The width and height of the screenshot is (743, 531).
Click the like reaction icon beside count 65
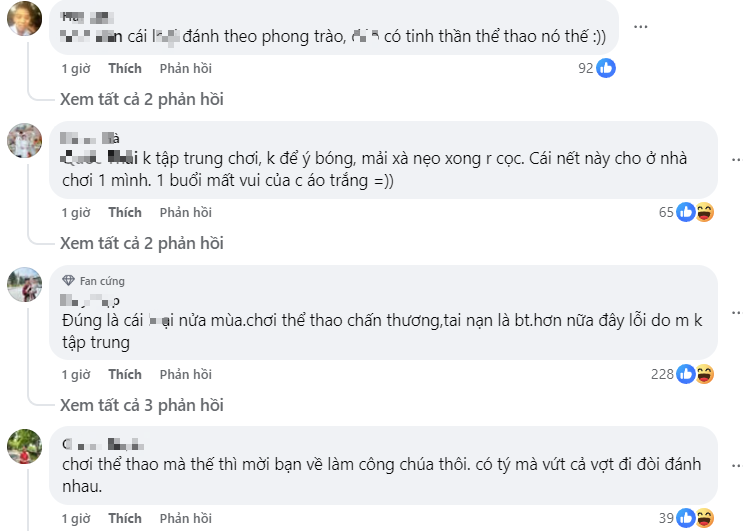point(686,212)
